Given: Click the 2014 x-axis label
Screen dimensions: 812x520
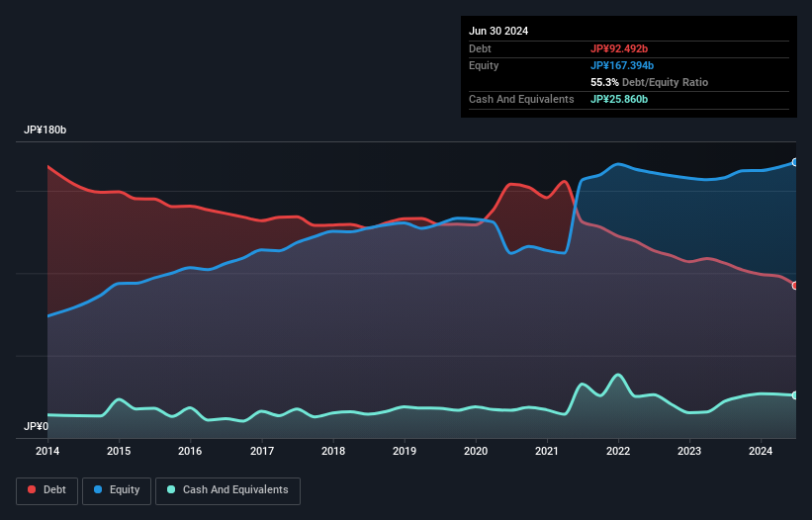Looking at the screenshot, I should 47,451.
